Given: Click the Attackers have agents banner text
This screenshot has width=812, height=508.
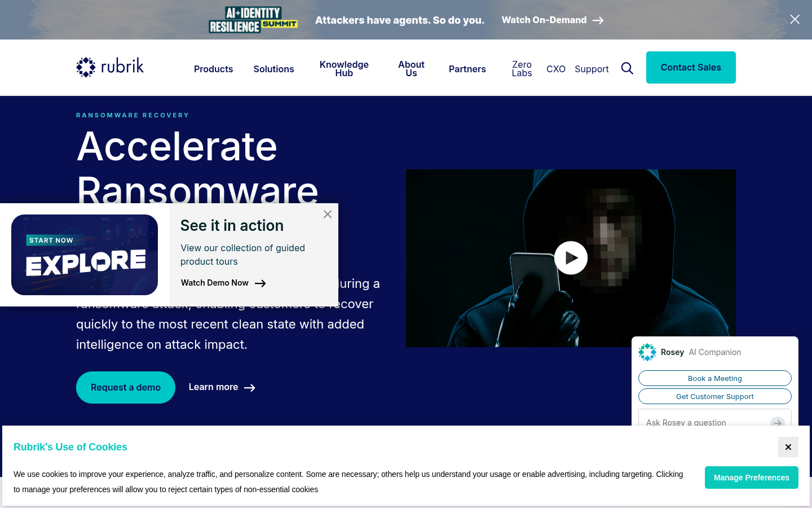Looking at the screenshot, I should pos(400,20).
